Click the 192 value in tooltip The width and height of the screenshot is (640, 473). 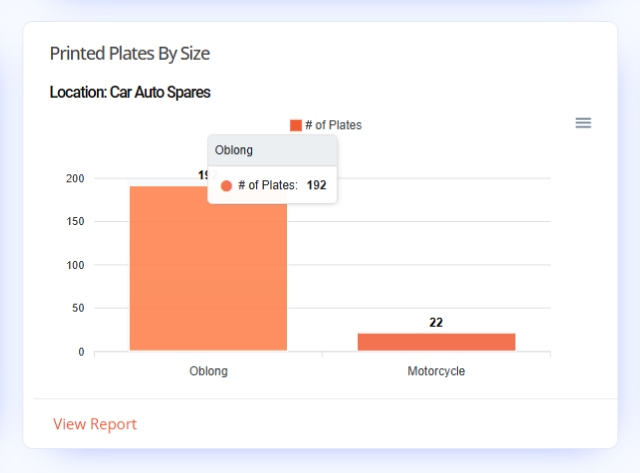[316, 185]
